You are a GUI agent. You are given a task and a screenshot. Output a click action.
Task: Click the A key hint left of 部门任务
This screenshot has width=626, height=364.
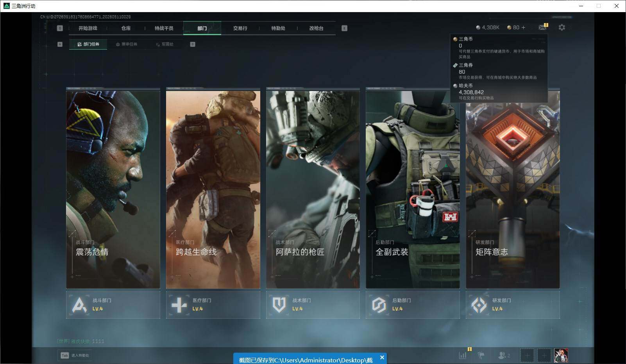(x=60, y=44)
